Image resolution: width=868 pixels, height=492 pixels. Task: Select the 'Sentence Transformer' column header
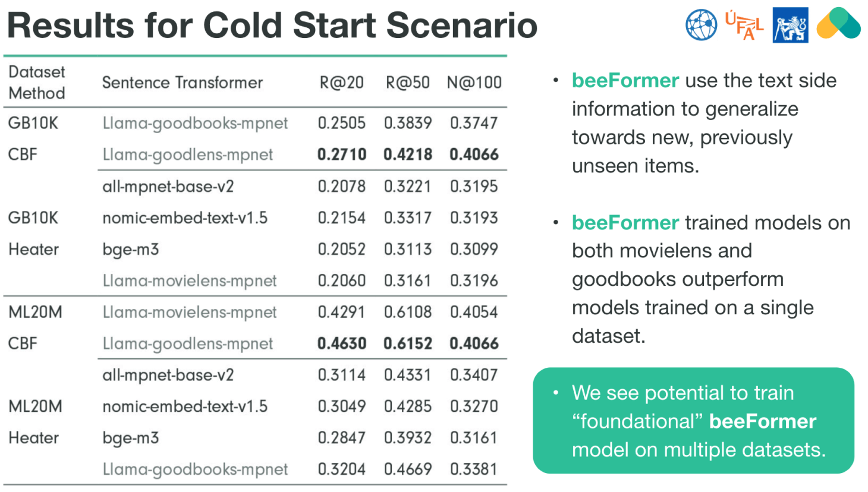182,83
